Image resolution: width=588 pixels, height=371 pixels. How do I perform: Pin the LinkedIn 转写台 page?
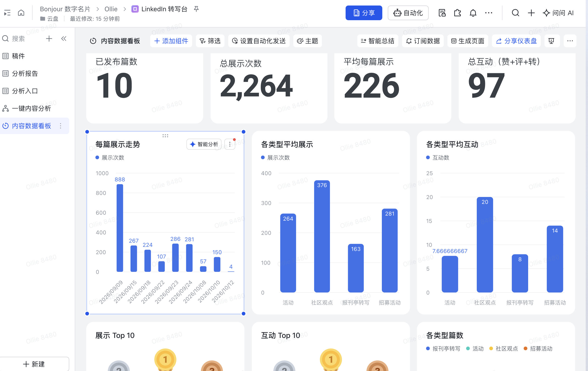(x=196, y=9)
